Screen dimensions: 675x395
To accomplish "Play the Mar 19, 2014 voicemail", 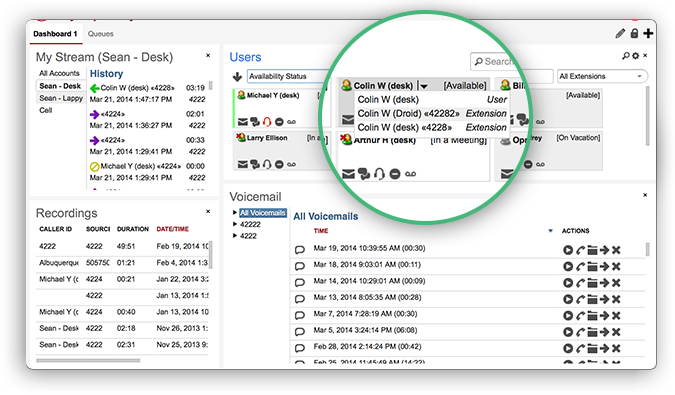I will 568,250.
